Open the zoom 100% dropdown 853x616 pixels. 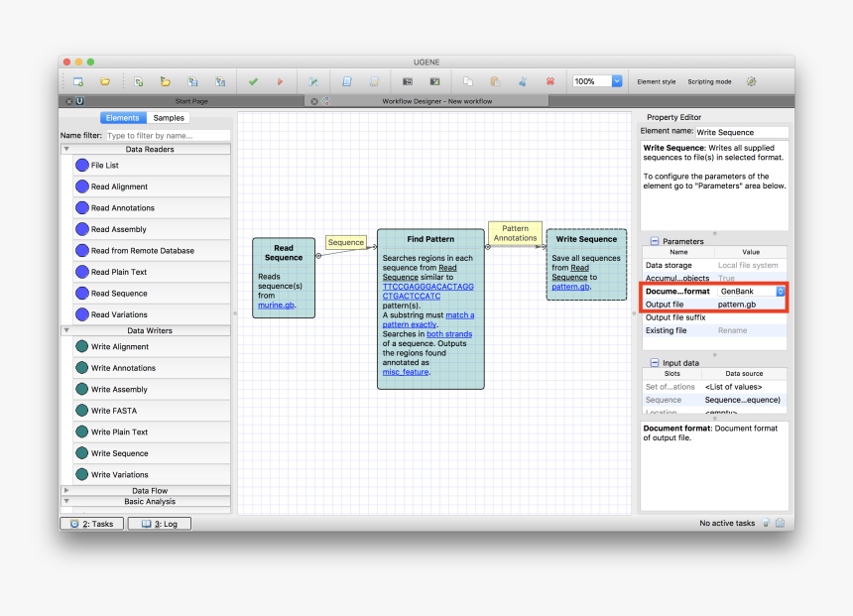617,81
